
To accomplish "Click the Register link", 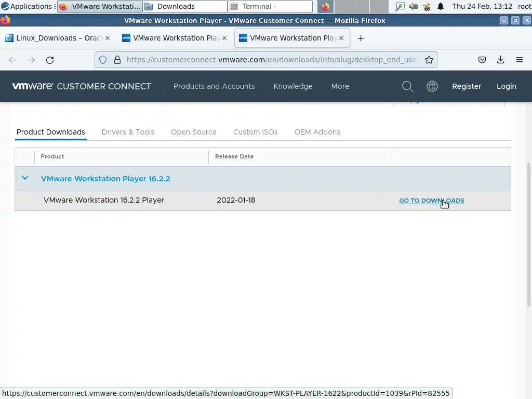I will click(466, 86).
